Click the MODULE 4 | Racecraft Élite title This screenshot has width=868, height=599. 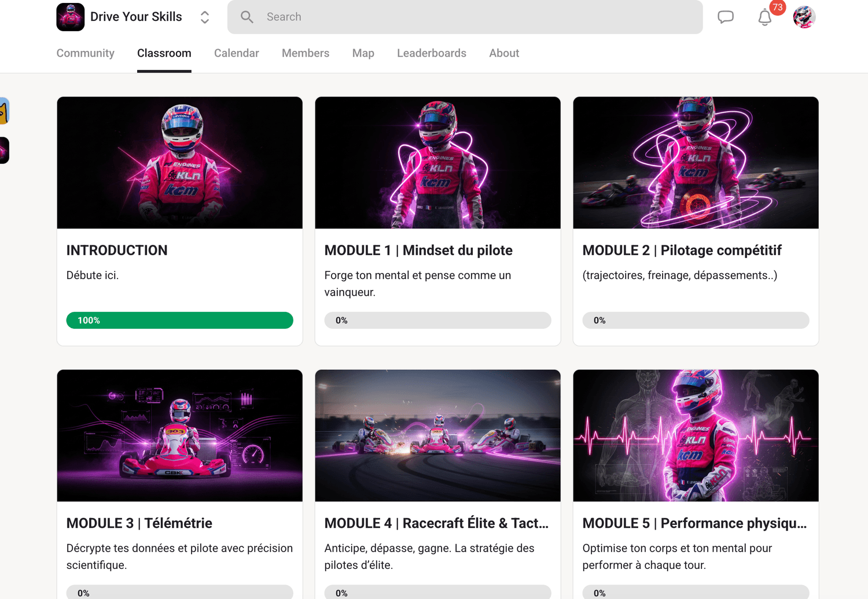pos(437,524)
